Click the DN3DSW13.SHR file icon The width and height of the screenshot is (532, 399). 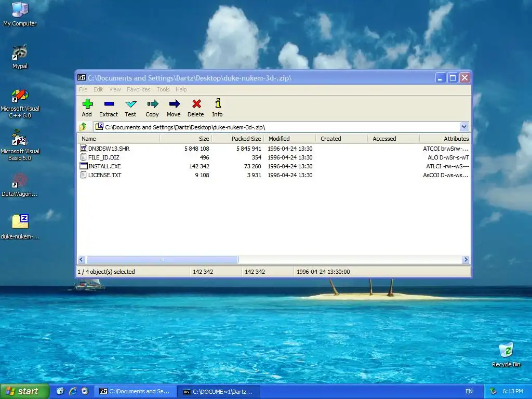tap(84, 148)
